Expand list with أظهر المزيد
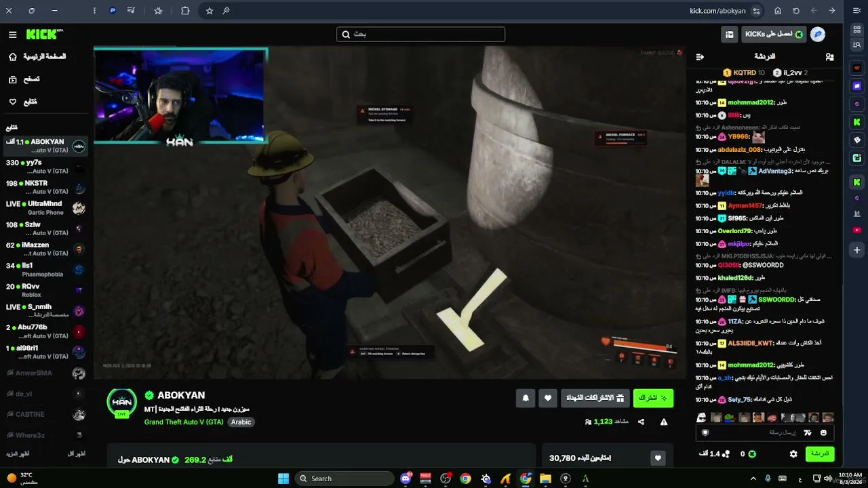Screen dimensions: 868x488 click(x=18, y=453)
